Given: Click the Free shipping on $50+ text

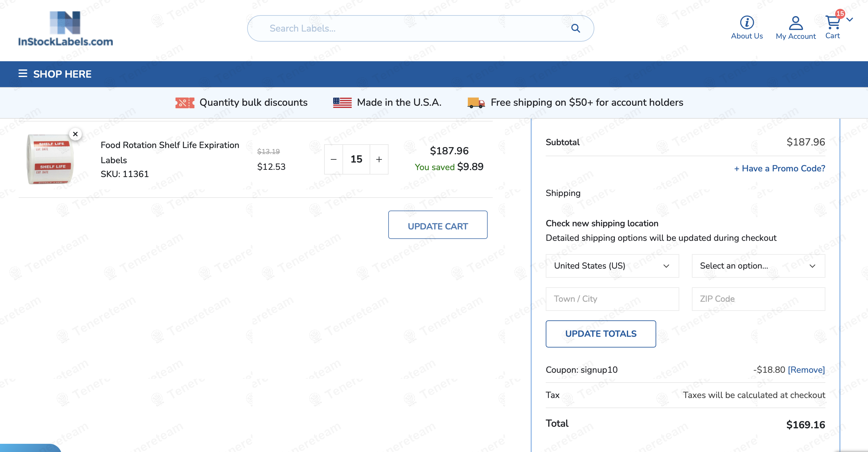Looking at the screenshot, I should 587,103.
